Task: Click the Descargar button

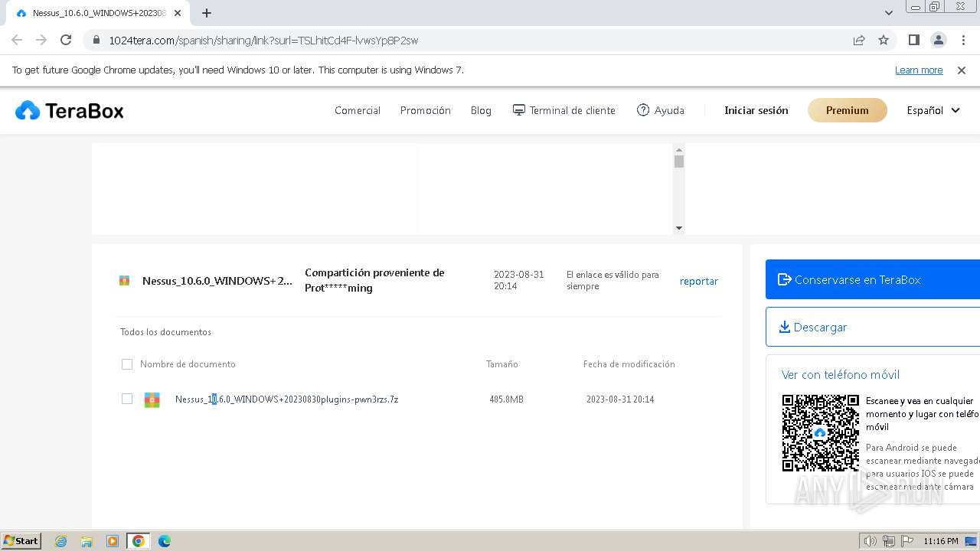Action: pyautogui.click(x=873, y=327)
